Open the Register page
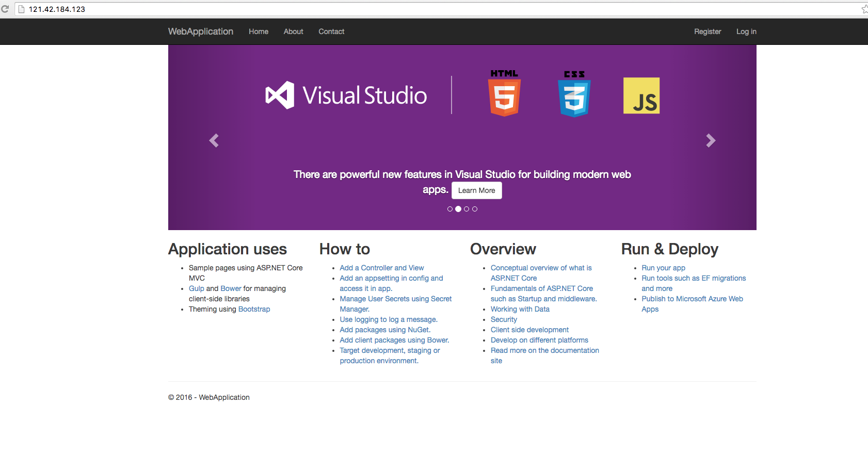Viewport: 868px width, 453px height. tap(708, 31)
